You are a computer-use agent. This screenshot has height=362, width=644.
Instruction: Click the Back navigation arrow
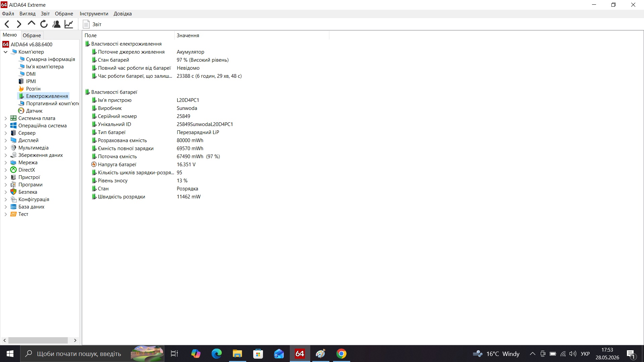pyautogui.click(x=7, y=24)
